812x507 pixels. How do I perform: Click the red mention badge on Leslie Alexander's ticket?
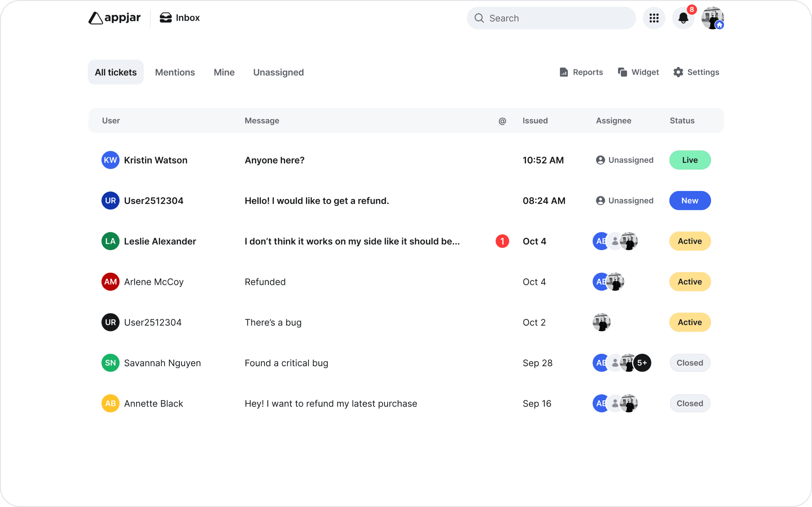tap(502, 241)
